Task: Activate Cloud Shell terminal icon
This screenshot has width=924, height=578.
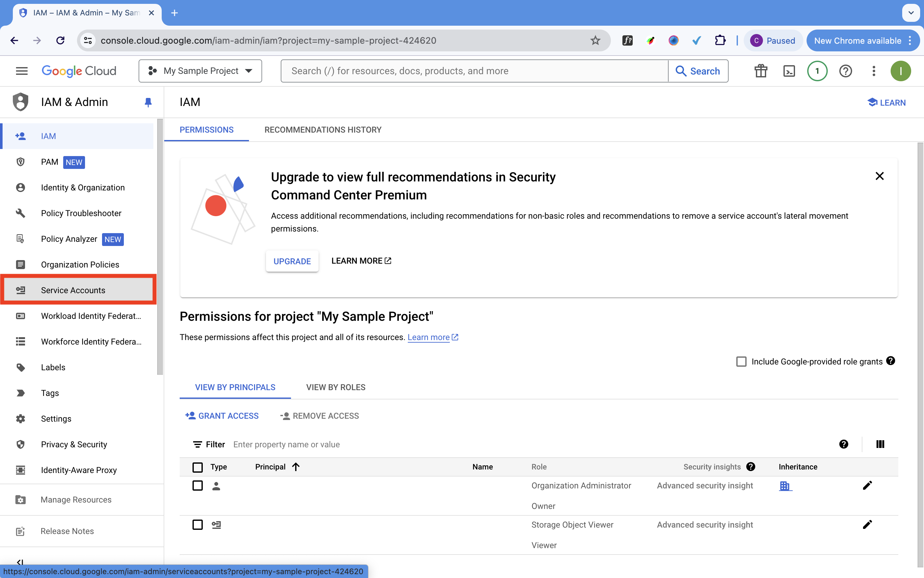Action: (x=789, y=71)
